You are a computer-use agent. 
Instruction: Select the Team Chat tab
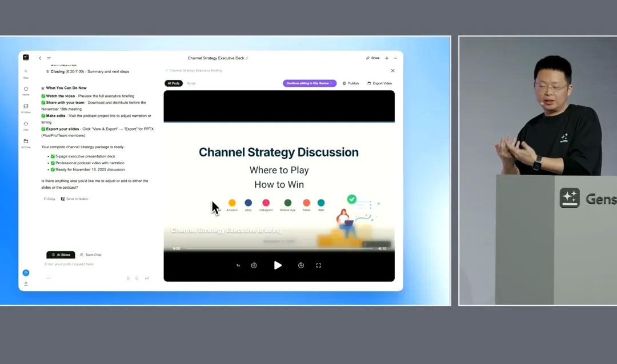tap(90, 255)
